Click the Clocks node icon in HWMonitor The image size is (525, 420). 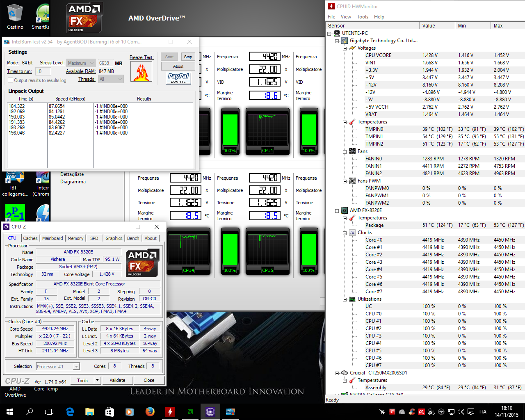click(352, 233)
